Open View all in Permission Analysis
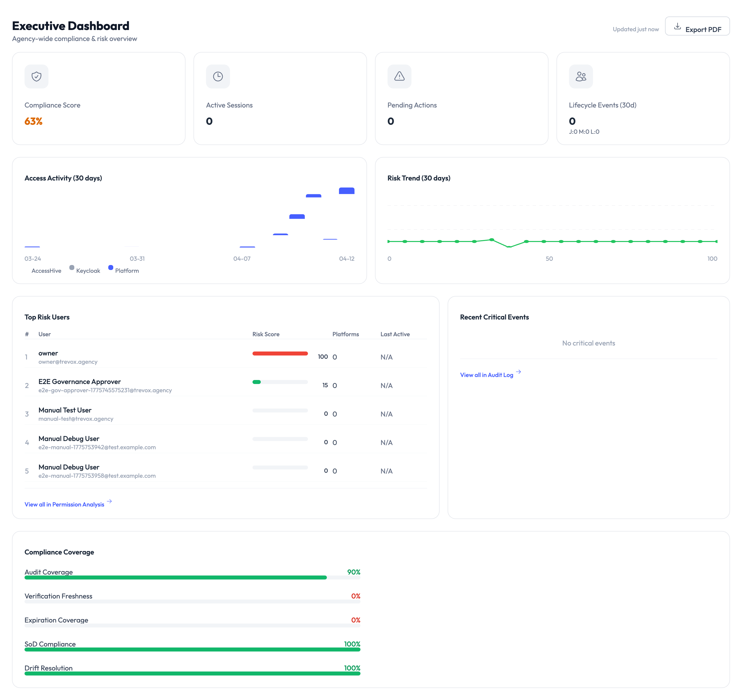Screen dimensions: 742x700 (64, 504)
